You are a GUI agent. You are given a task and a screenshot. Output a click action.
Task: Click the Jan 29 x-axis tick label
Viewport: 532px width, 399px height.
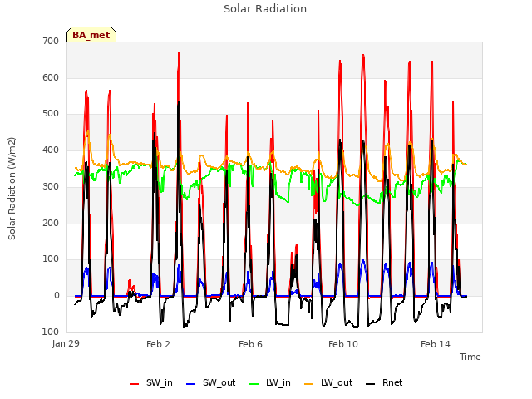66,343
